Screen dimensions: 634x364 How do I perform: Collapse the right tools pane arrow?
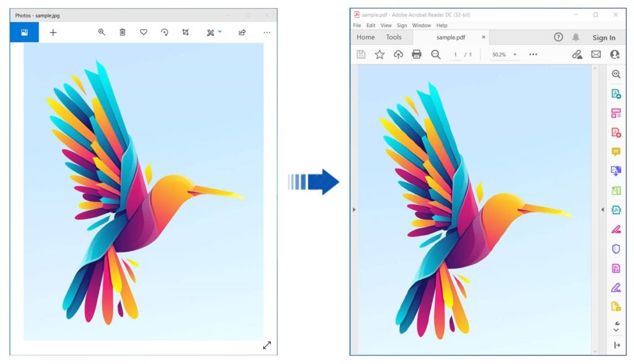[604, 209]
